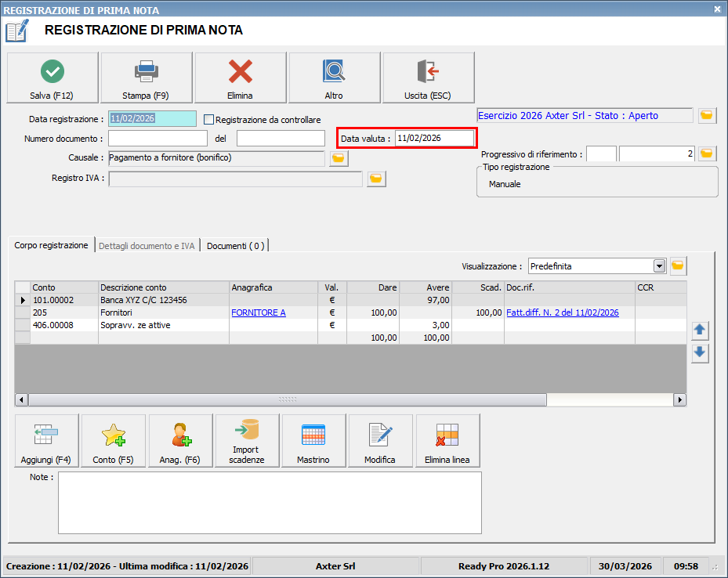Click the Data registrazione date field
Screen dimensions: 728x578
[x=152, y=119]
